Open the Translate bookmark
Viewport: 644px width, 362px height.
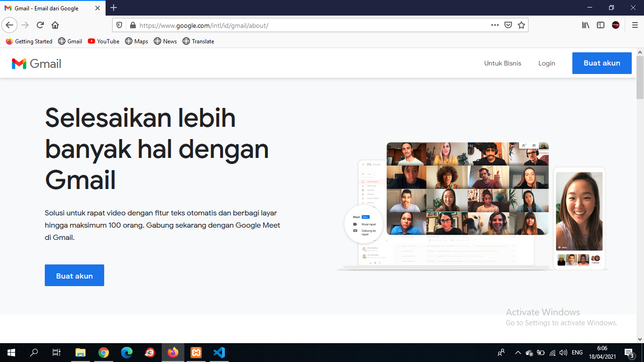click(198, 41)
